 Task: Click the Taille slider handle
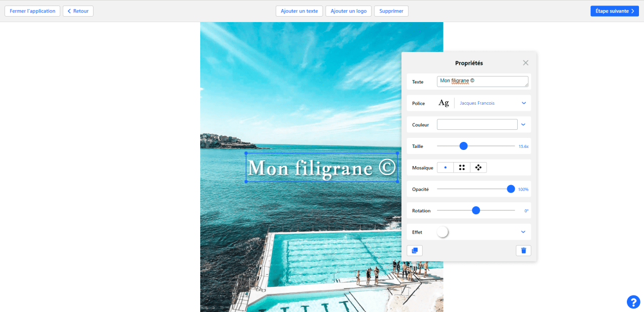pos(464,146)
